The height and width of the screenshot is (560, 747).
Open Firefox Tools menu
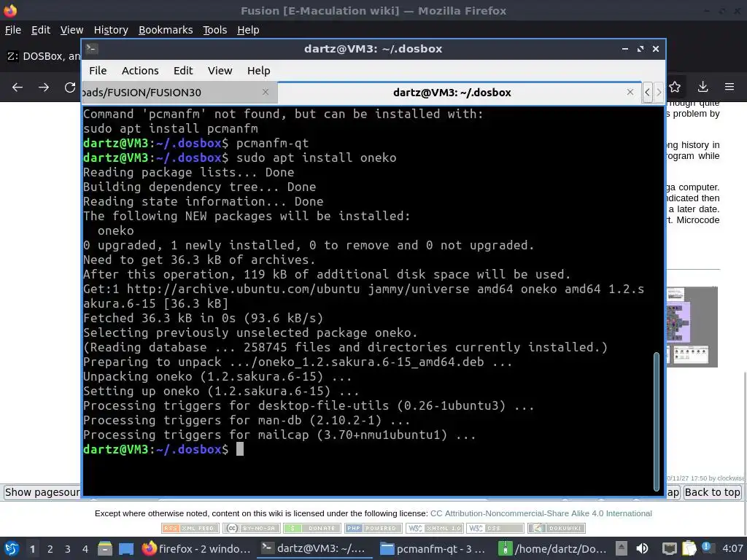[x=214, y=30]
